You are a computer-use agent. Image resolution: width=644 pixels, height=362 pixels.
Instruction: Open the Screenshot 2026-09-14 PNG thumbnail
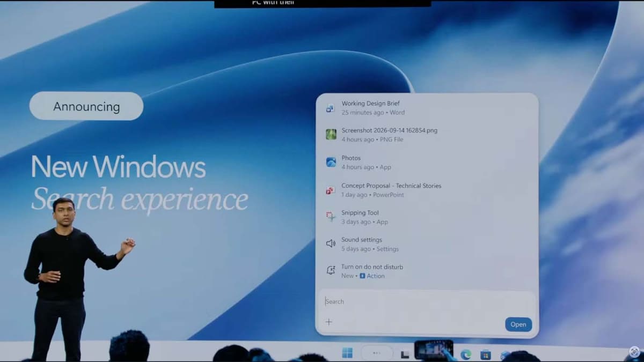tap(331, 135)
